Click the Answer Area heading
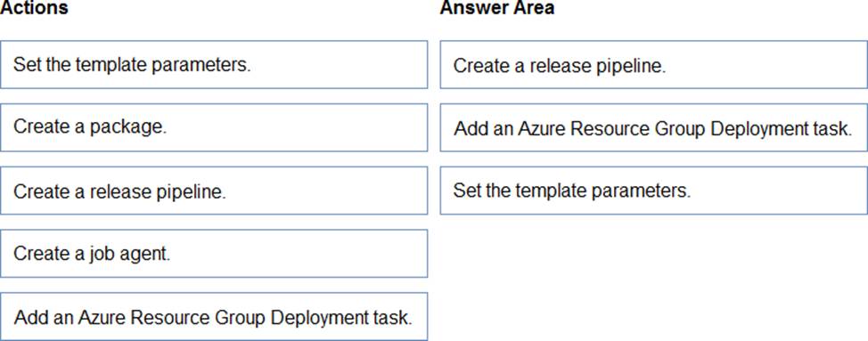Screen dimensions: 868x341 497,8
